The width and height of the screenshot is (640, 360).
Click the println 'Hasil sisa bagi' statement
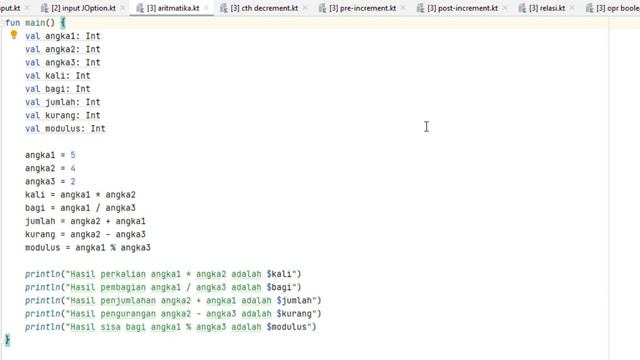point(171,327)
